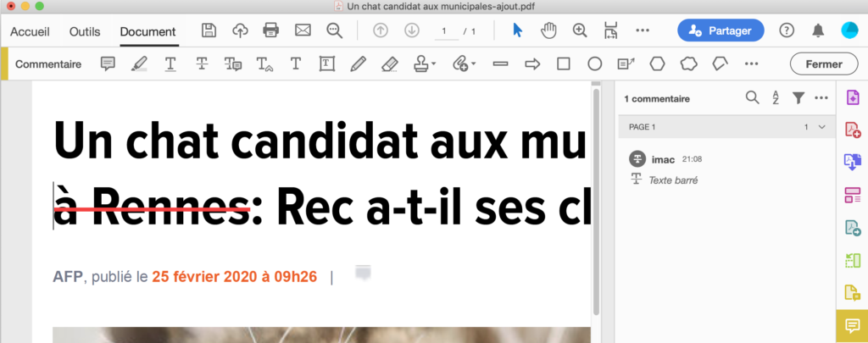This screenshot has height=343, width=868.
Task: Open Create PDF tool in sidebar
Action: tap(853, 130)
